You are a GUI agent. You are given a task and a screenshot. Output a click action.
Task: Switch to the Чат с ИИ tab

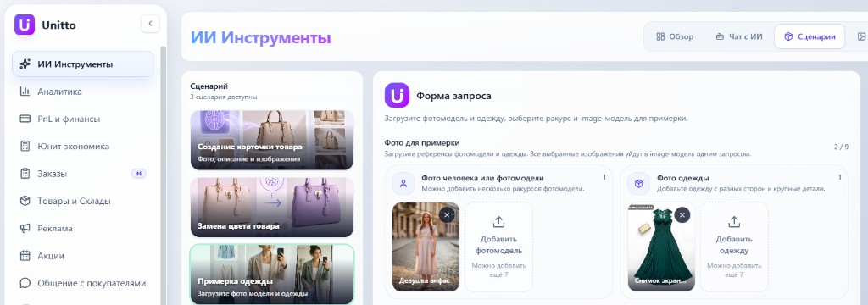pyautogui.click(x=738, y=36)
